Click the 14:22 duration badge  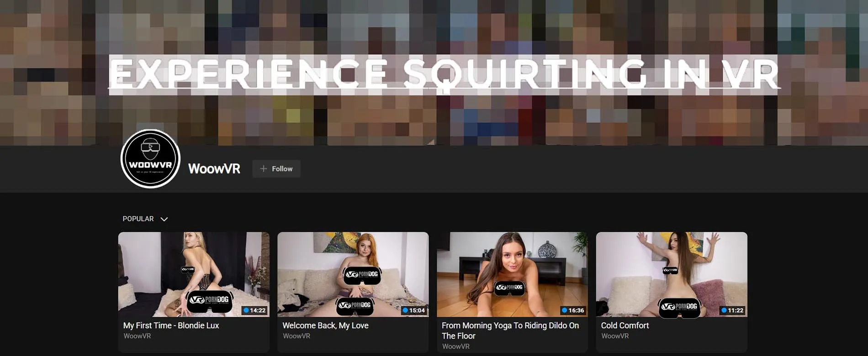[254, 310]
